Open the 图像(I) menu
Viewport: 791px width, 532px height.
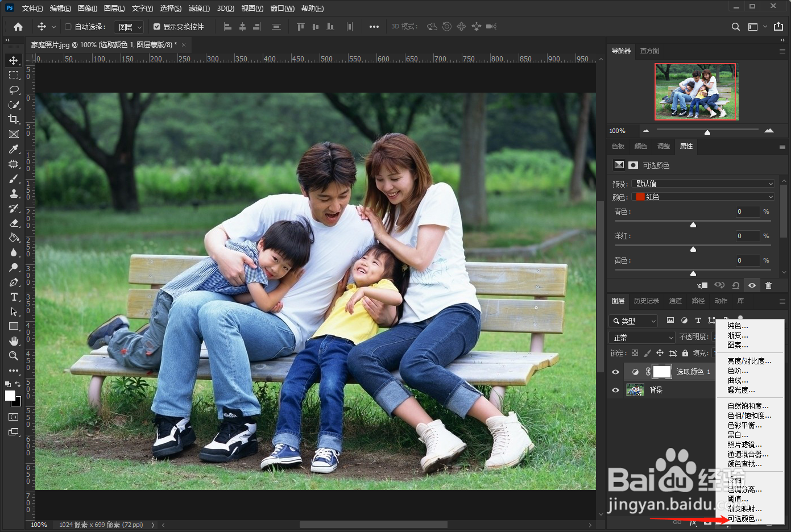[87, 9]
